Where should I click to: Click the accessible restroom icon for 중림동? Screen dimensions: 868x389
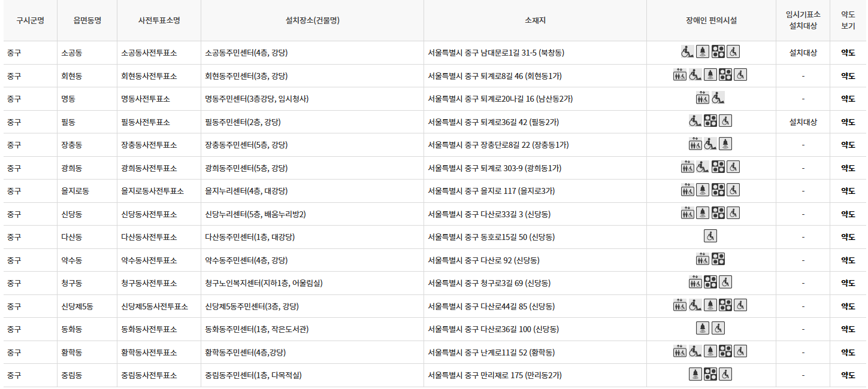tap(724, 375)
